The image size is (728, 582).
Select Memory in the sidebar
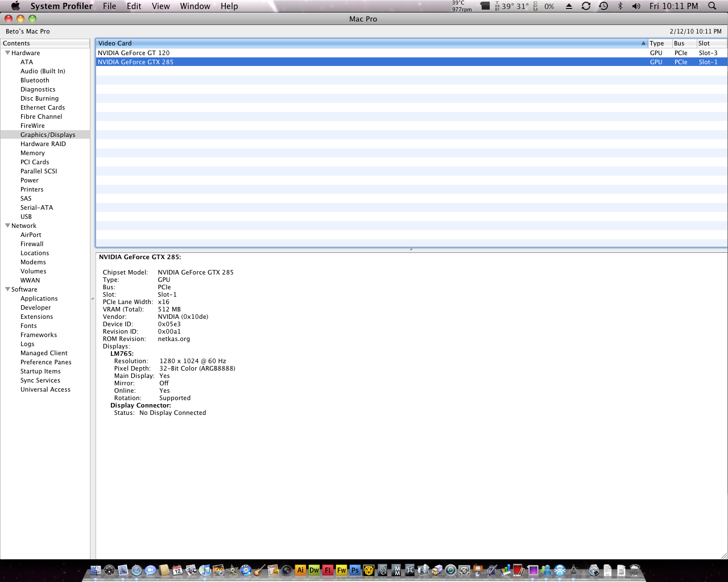(x=32, y=153)
